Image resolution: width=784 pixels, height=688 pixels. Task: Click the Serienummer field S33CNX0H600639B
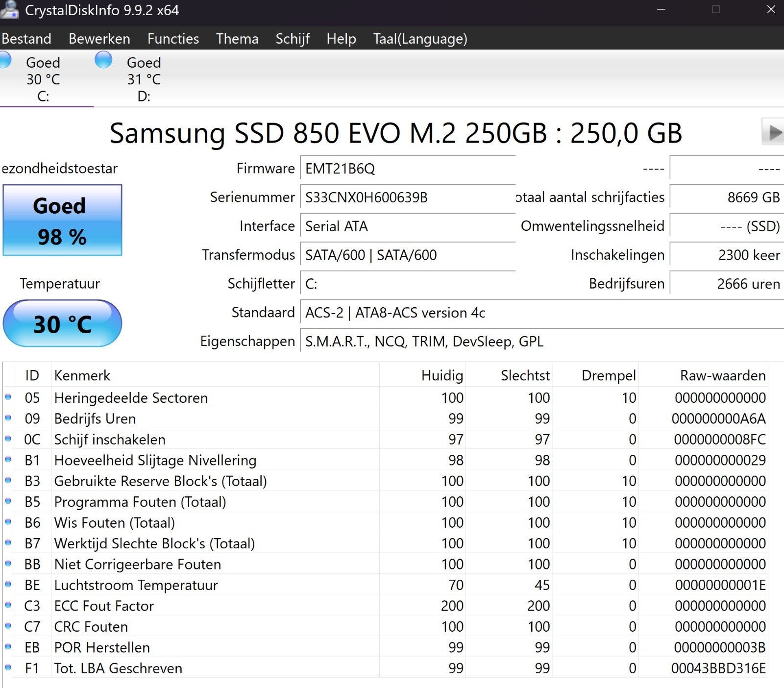point(408,197)
